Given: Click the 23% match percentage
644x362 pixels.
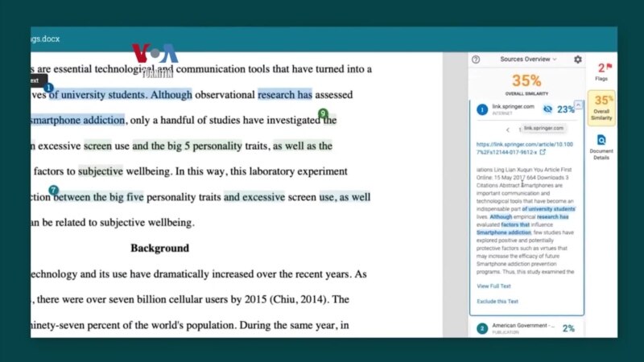Looking at the screenshot, I should 565,109.
